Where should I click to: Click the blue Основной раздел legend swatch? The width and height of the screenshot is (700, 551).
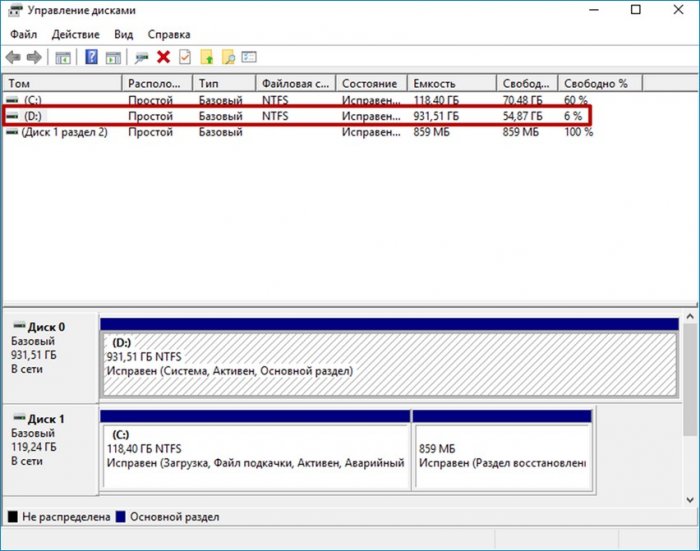pos(120,517)
